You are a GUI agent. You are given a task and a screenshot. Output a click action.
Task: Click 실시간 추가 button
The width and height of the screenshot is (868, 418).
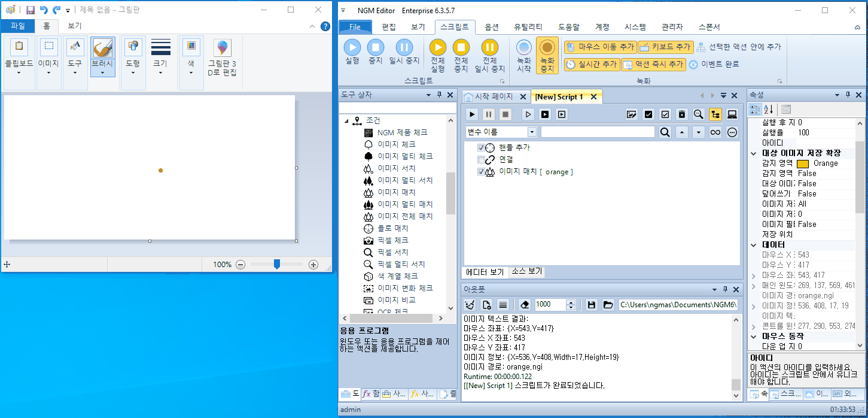[591, 64]
